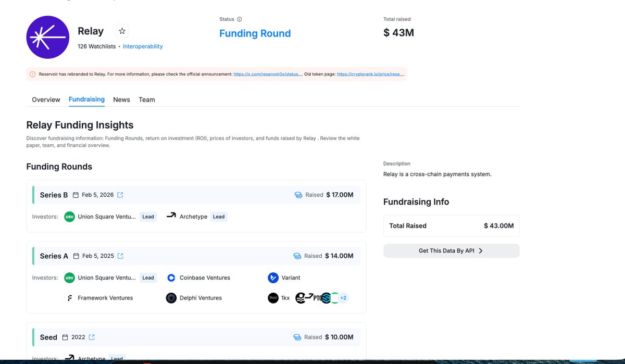Click the Series B calendar icon

click(x=76, y=195)
